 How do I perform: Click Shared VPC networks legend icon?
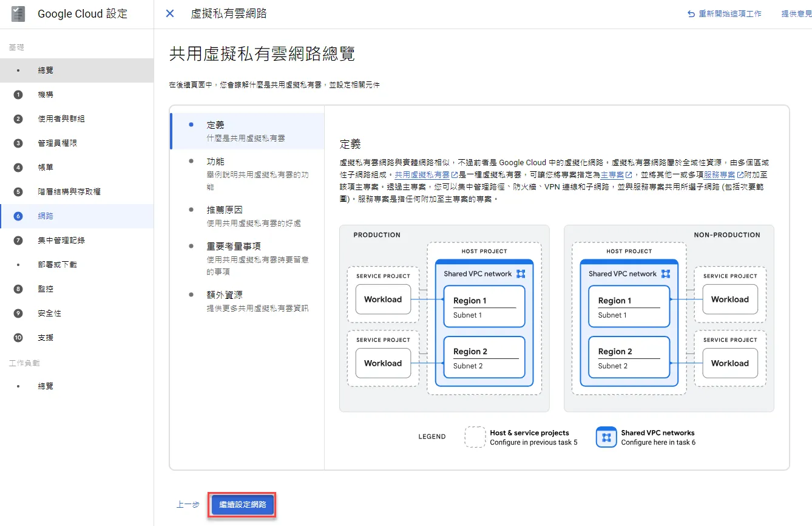[606, 437]
